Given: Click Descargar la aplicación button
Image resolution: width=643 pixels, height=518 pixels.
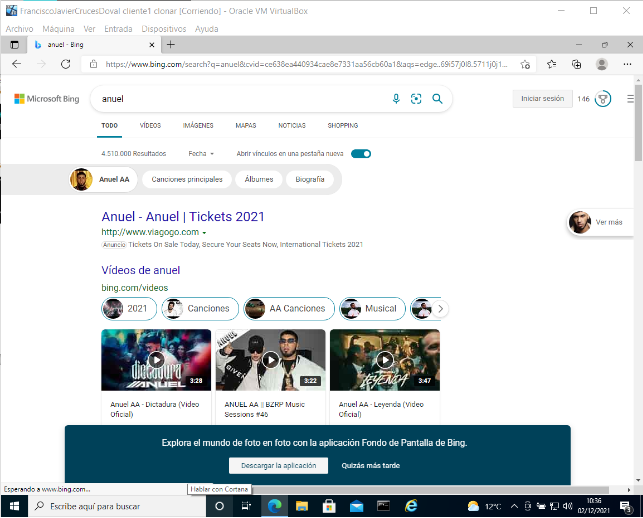Looking at the screenshot, I should click(x=278, y=466).
